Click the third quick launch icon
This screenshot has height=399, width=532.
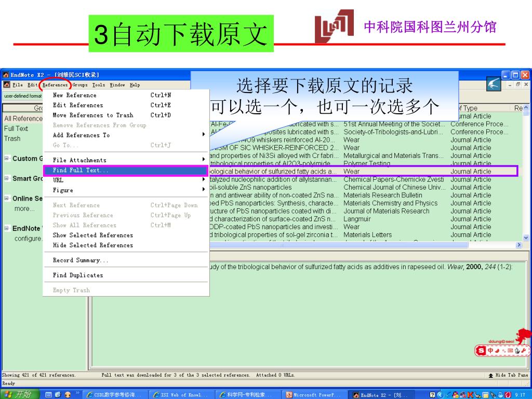[x=68, y=395]
